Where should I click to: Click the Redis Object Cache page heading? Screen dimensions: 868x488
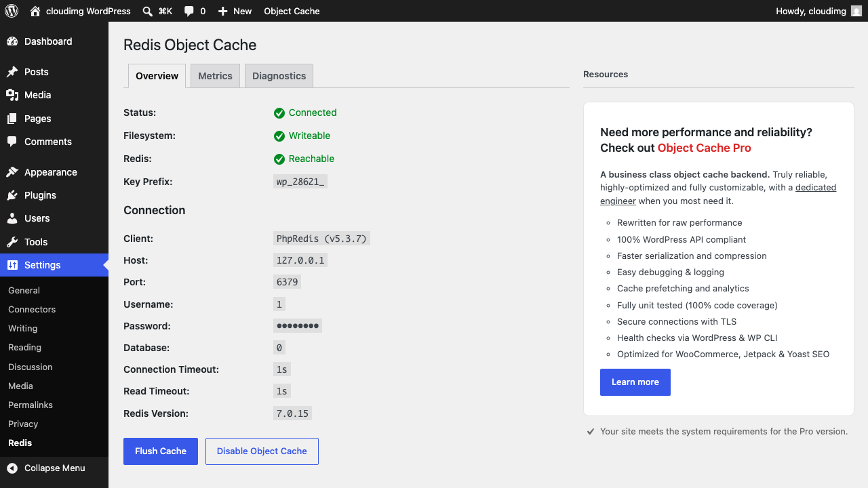pos(190,45)
